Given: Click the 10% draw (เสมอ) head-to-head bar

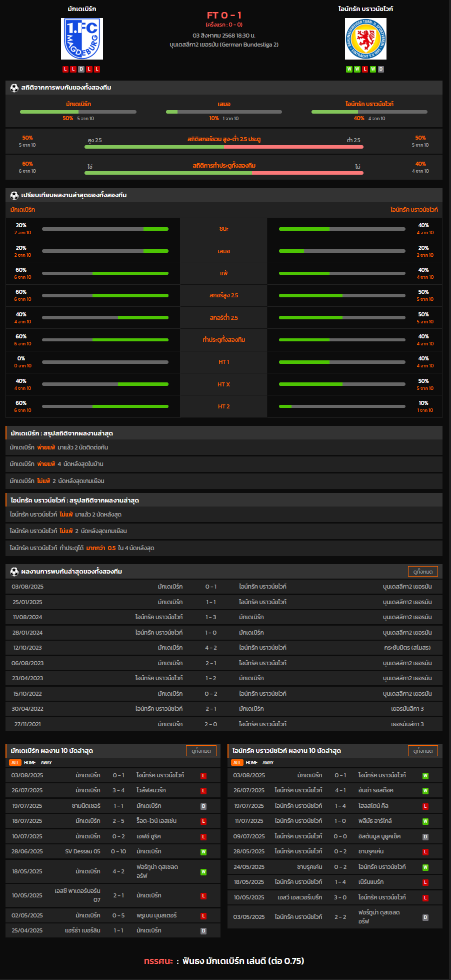Looking at the screenshot, I should point(224,112).
